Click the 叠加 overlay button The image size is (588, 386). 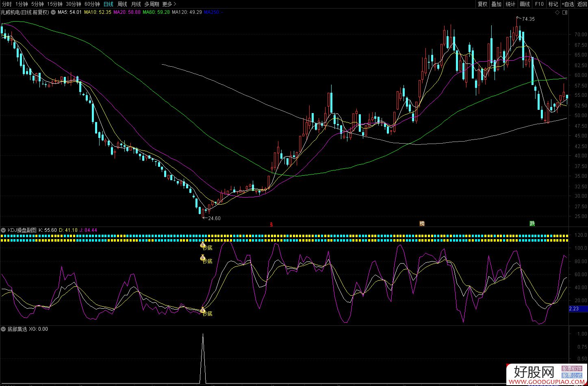(x=496, y=4)
